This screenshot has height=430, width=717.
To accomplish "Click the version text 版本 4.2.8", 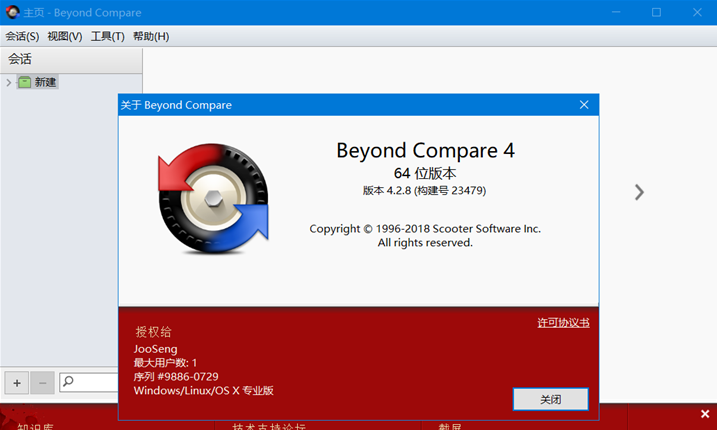I will pyautogui.click(x=424, y=190).
